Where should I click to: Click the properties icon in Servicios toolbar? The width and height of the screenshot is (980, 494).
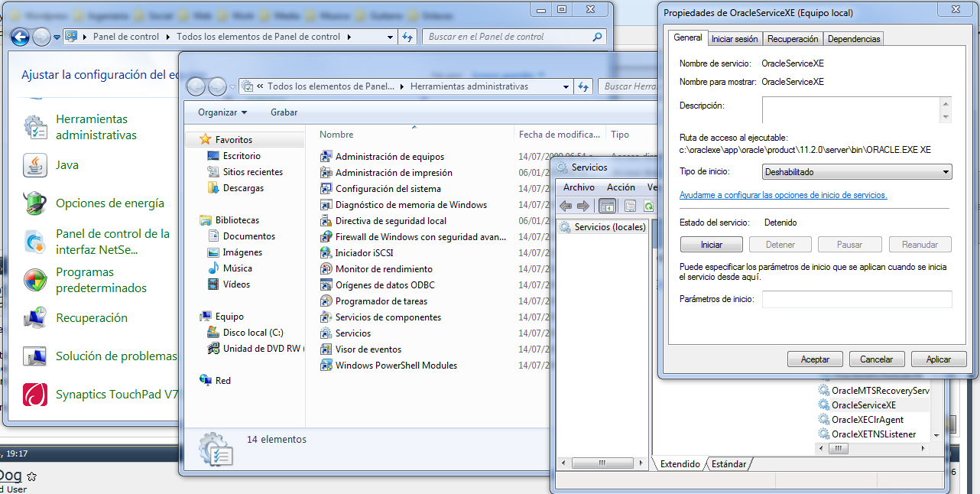click(x=631, y=206)
